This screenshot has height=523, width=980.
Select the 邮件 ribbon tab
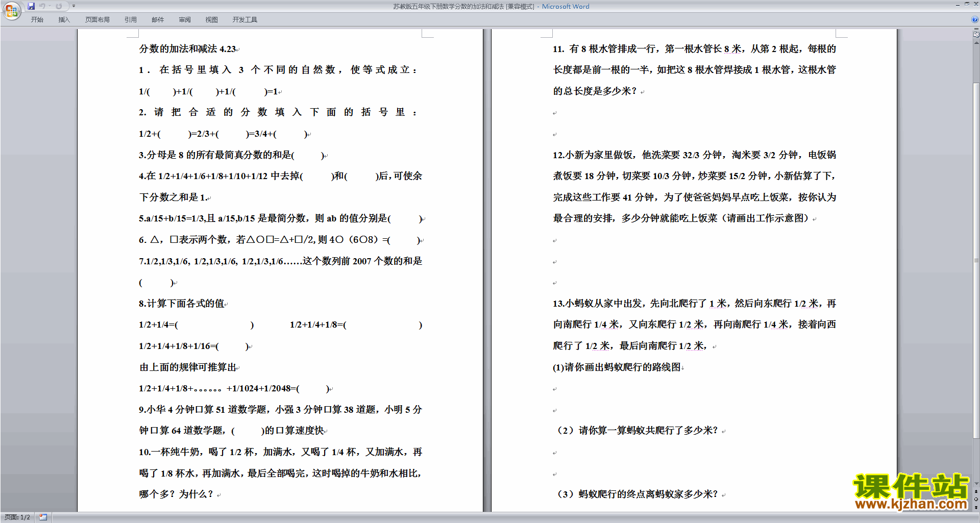point(158,20)
